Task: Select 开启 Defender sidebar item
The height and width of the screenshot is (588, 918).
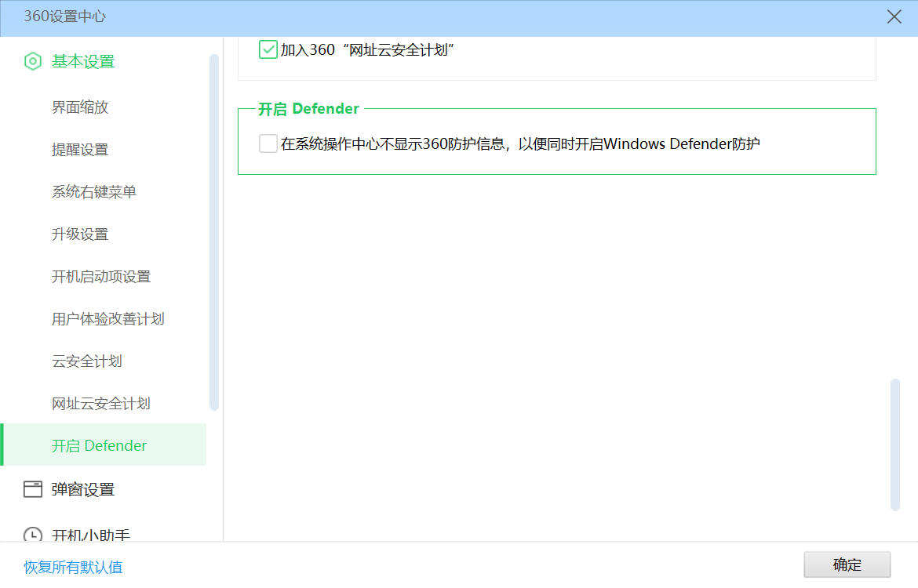Action: (104, 445)
